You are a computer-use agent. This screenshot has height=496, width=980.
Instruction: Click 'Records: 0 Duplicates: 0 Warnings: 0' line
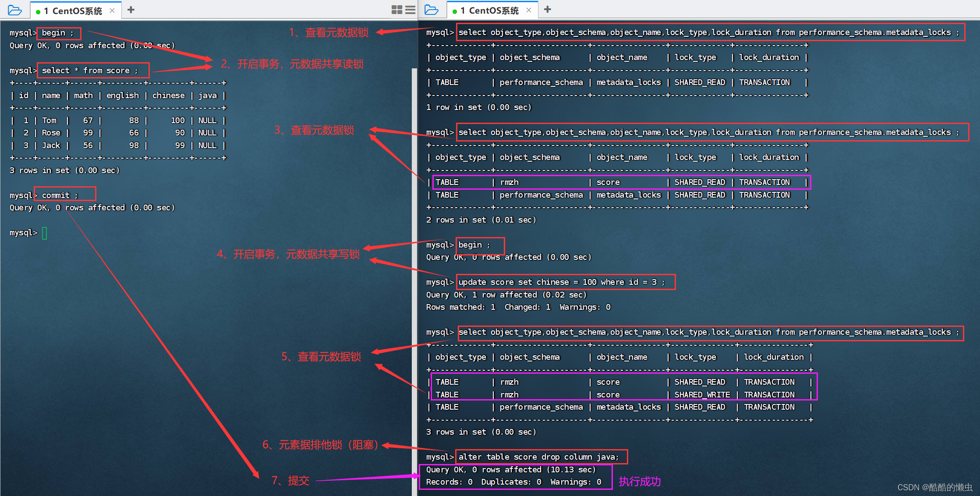pyautogui.click(x=513, y=482)
